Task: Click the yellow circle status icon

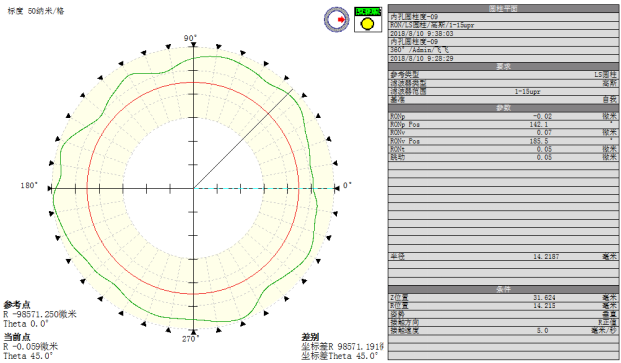Action: tap(368, 24)
